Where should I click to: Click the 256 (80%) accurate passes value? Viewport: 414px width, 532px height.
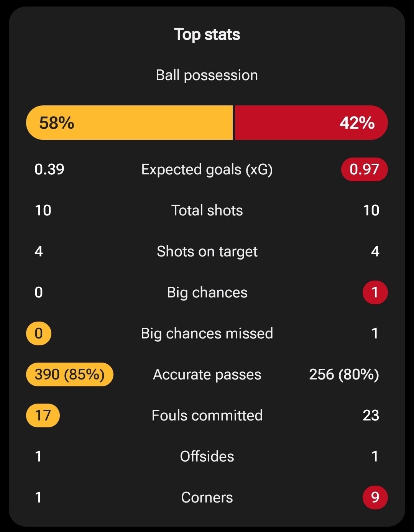tap(344, 374)
